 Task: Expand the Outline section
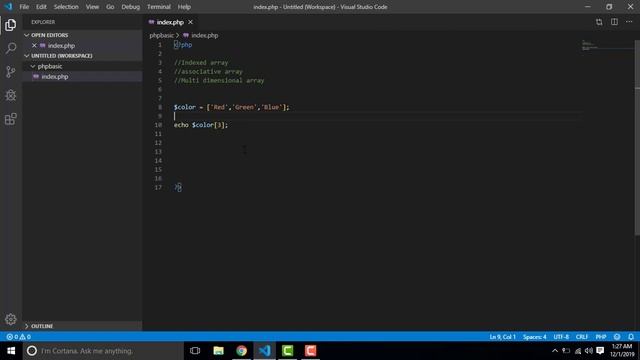click(x=27, y=326)
